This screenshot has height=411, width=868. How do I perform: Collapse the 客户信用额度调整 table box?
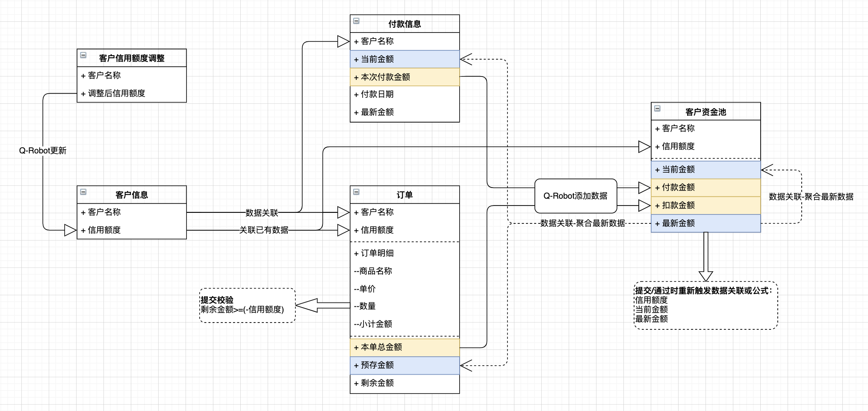(83, 55)
